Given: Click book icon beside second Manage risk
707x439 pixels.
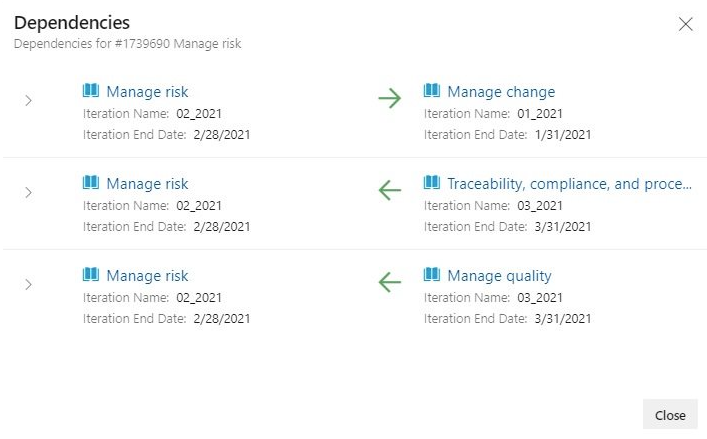Looking at the screenshot, I should (x=91, y=182).
